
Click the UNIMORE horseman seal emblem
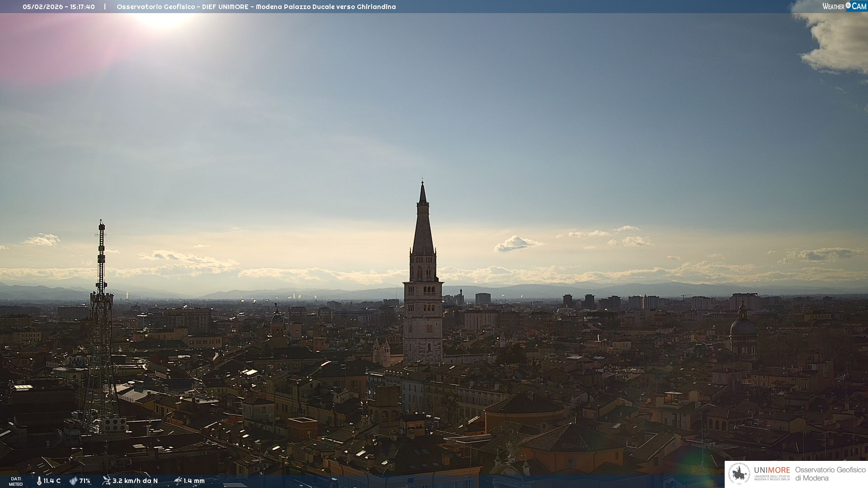click(739, 474)
